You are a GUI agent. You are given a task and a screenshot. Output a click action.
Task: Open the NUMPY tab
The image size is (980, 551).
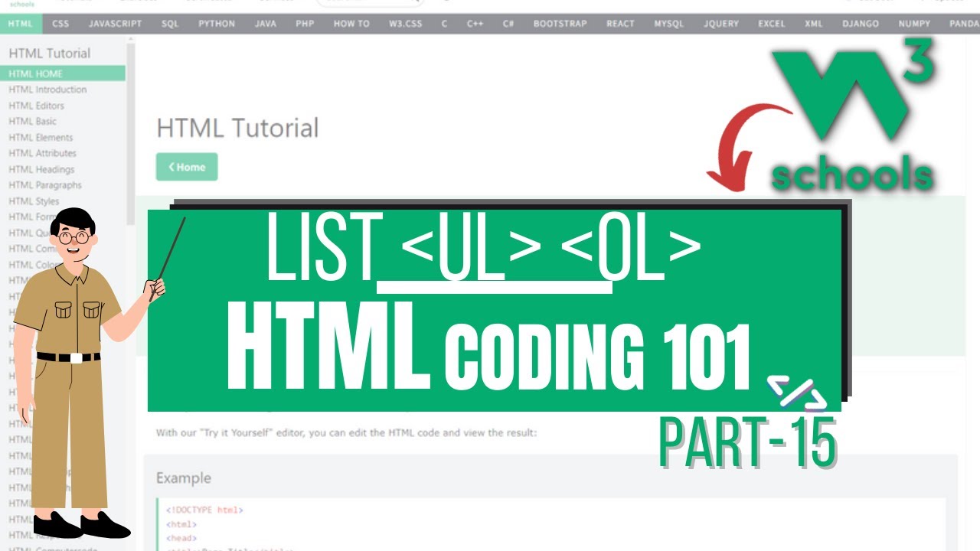(914, 24)
